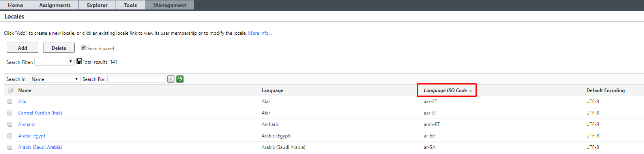Click the Arabic (Egypt) language cell
644x154 pixels.
[x=276, y=136]
